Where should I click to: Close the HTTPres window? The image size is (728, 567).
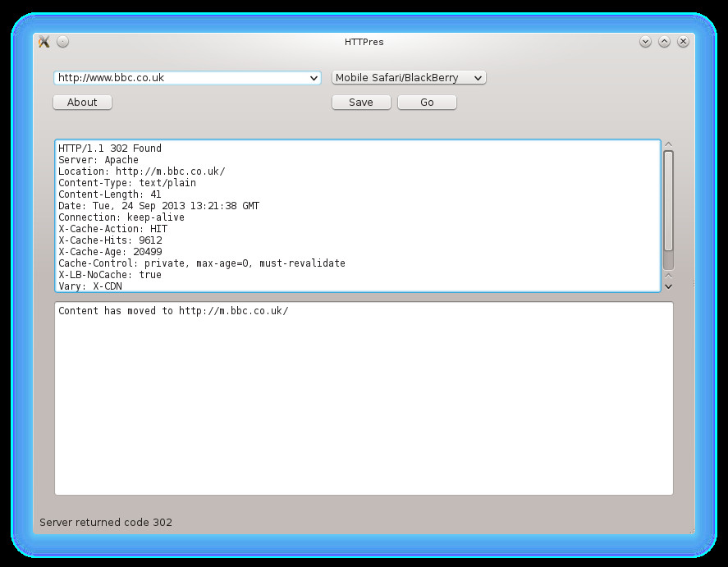683,42
